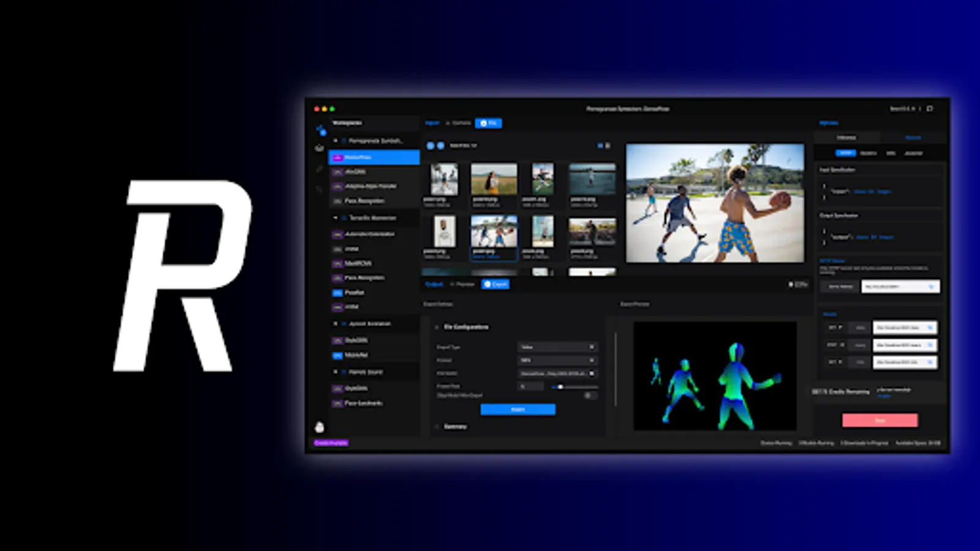Click the copy icon in the server address field
This screenshot has width=980, height=551.
click(x=931, y=287)
